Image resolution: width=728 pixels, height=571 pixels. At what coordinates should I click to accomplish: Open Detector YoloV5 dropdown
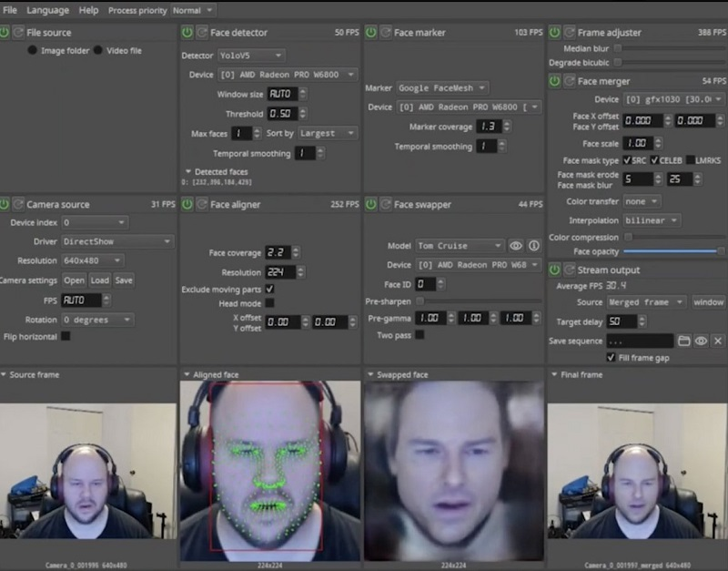pyautogui.click(x=251, y=56)
